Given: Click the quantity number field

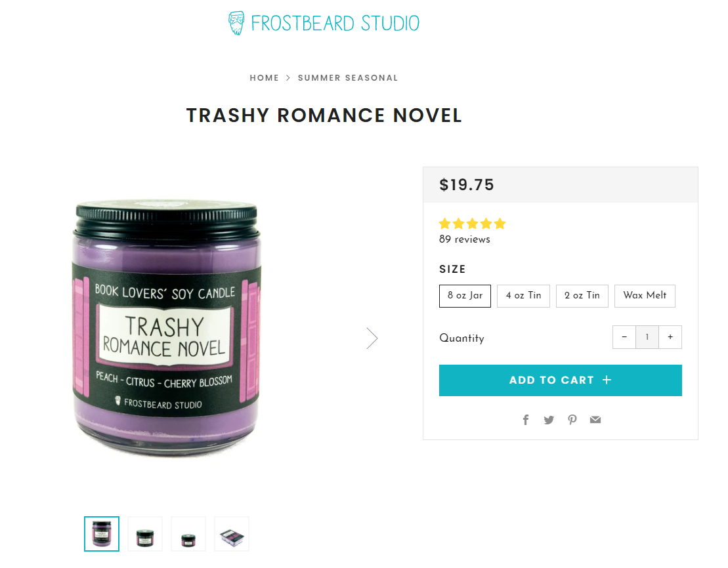Looking at the screenshot, I should (647, 337).
